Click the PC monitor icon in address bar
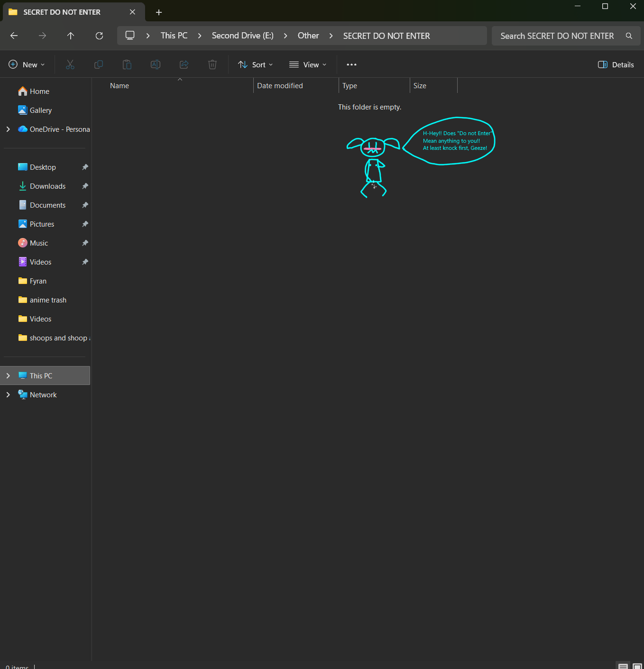This screenshot has height=669, width=644. coord(130,36)
